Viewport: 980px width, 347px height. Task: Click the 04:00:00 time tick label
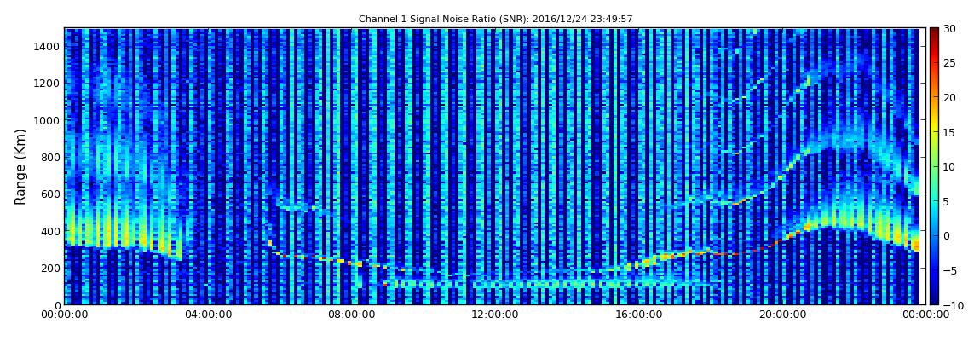coord(206,315)
